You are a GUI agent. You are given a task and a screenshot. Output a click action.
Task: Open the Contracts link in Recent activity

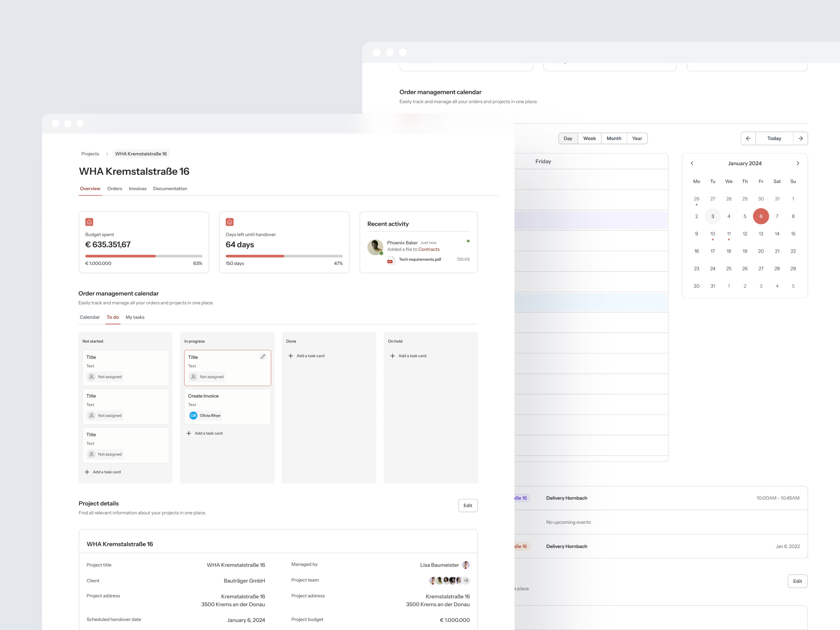(x=429, y=249)
